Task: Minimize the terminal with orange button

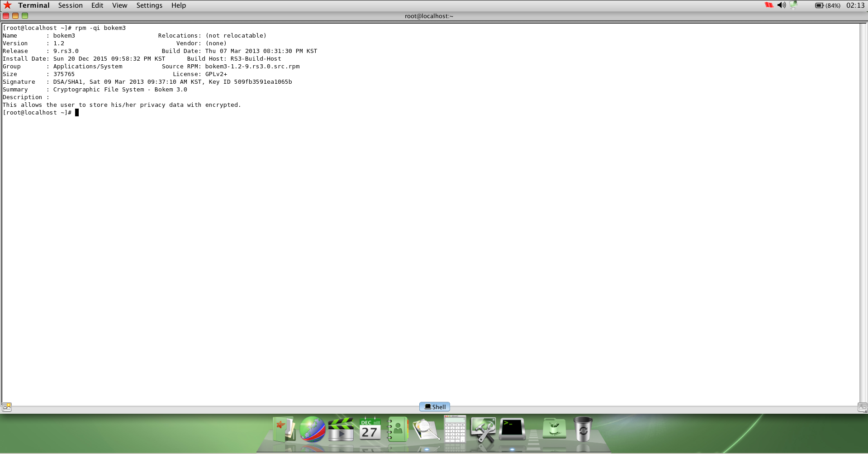Action: click(15, 16)
